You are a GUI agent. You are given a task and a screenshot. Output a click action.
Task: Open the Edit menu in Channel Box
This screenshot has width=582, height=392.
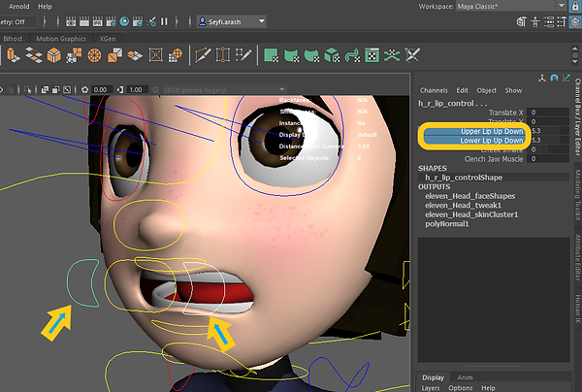point(462,90)
